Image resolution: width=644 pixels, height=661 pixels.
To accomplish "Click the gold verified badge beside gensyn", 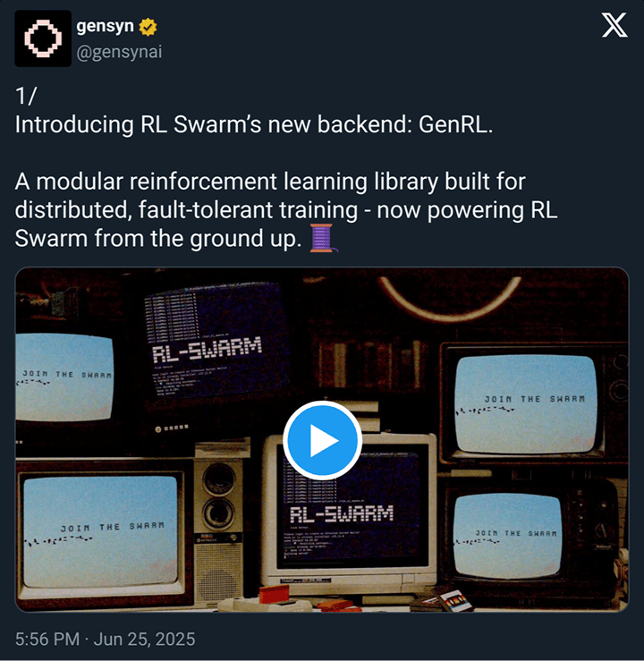I will tap(148, 27).
